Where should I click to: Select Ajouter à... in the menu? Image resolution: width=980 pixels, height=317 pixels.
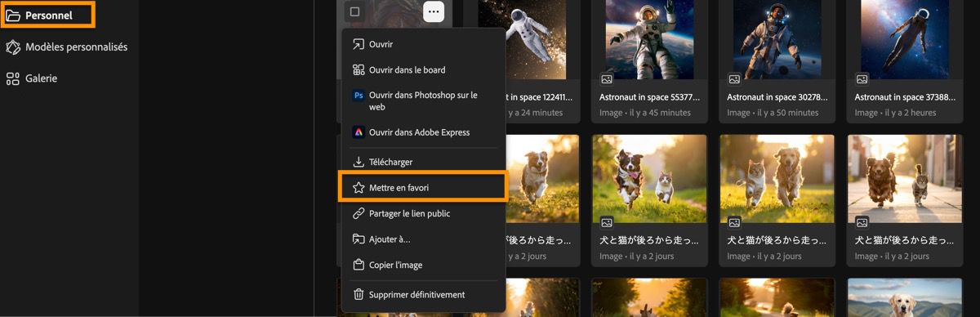tap(423, 239)
